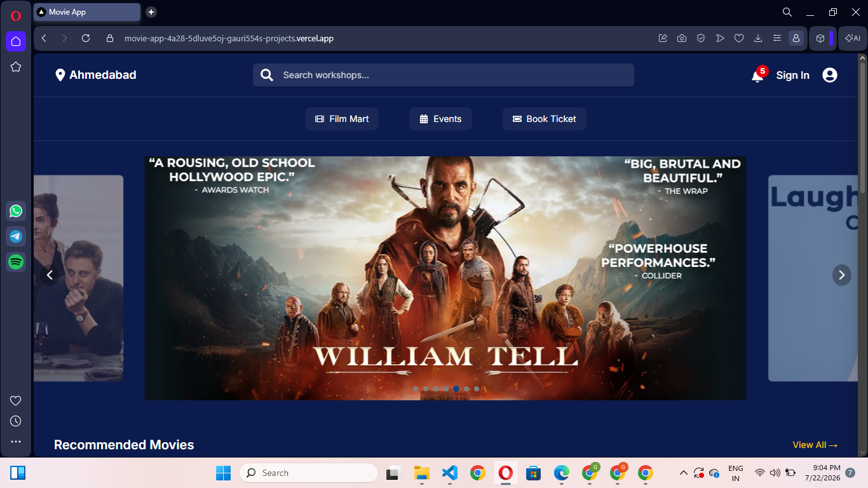Screen dimensions: 868x488
Task: Open Opera bookmarks star in sidebar
Action: point(16,67)
